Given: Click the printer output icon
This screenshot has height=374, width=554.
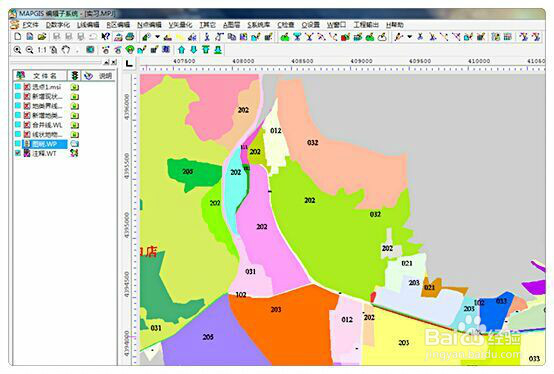Looking at the screenshot, I should [x=130, y=36].
